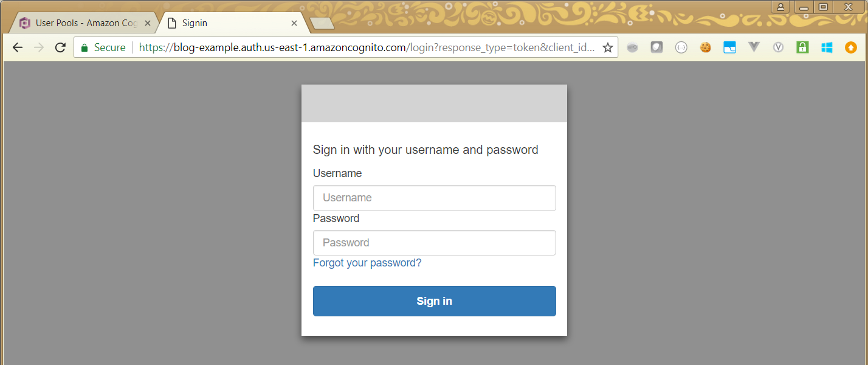Close the Signin tab

294,23
